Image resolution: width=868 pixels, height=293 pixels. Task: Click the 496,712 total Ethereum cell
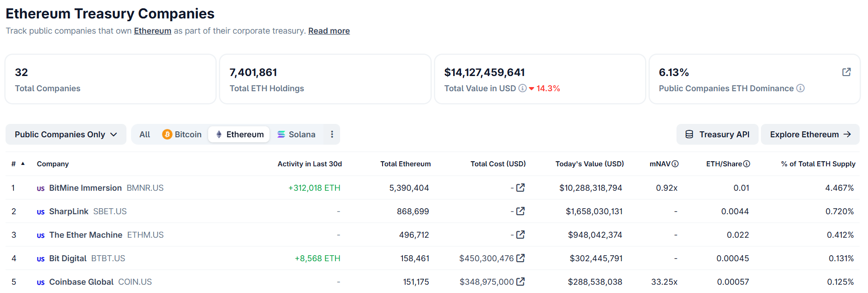(414, 234)
